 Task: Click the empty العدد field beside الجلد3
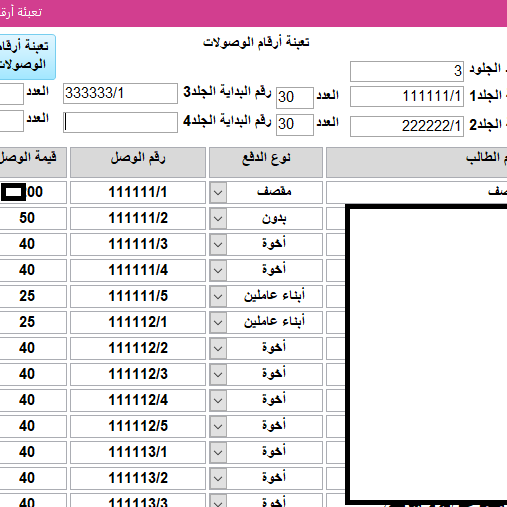click(x=11, y=94)
